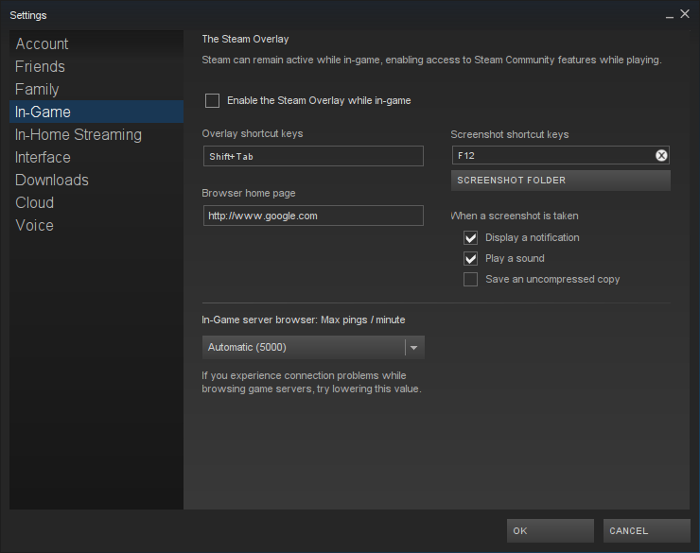This screenshot has height=553, width=700.
Task: Open the Max pings per minute dropdown
Action: coord(313,347)
